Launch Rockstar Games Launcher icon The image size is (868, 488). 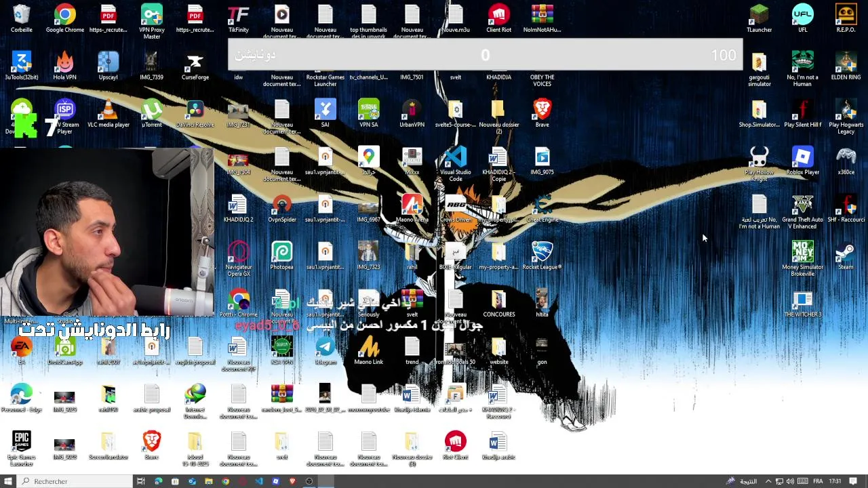(x=325, y=79)
